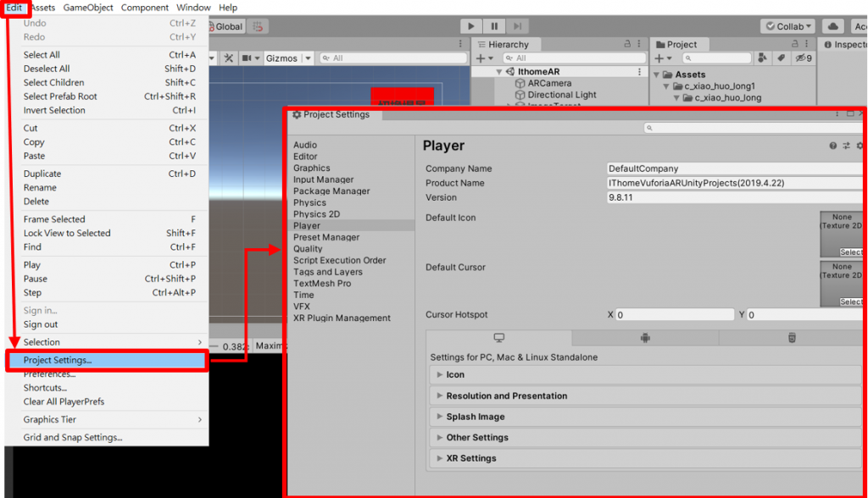Toggle the Hierarchy panel lock icon
Viewport: 868px width, 498px height.
tap(627, 43)
